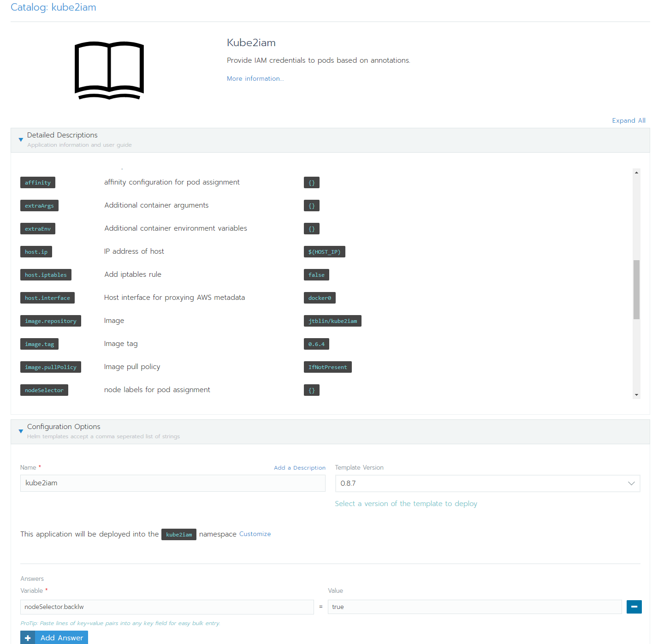Click the image.pullPolicy parameter tag

(x=51, y=367)
